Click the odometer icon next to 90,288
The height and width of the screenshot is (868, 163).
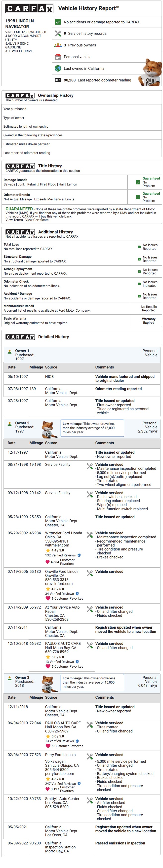point(58,80)
